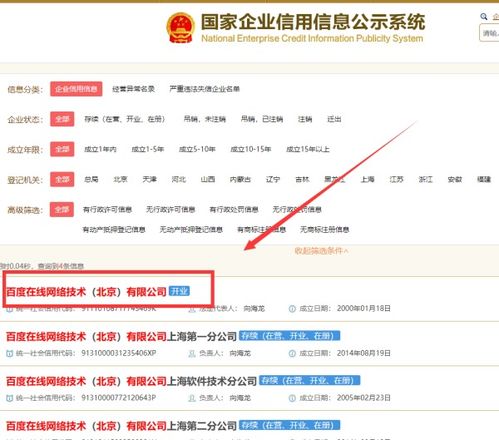Choose 江苏 registration authority

[x=396, y=179]
